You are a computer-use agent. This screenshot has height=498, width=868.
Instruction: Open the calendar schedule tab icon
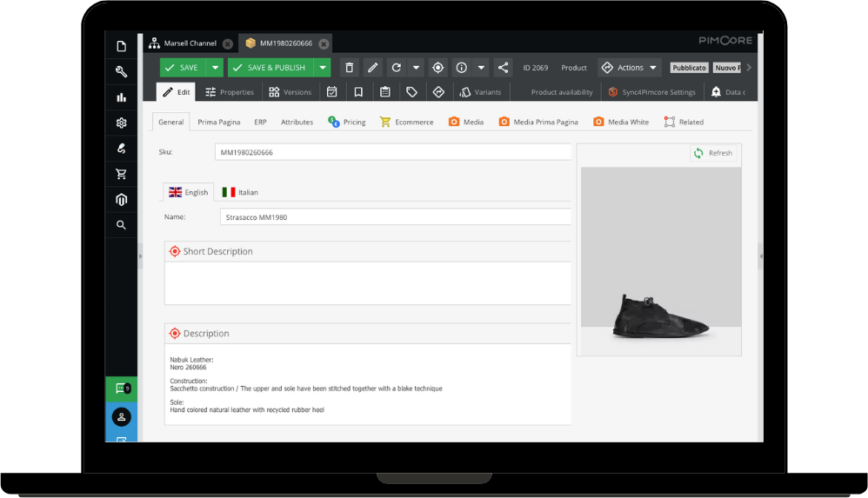tap(331, 92)
